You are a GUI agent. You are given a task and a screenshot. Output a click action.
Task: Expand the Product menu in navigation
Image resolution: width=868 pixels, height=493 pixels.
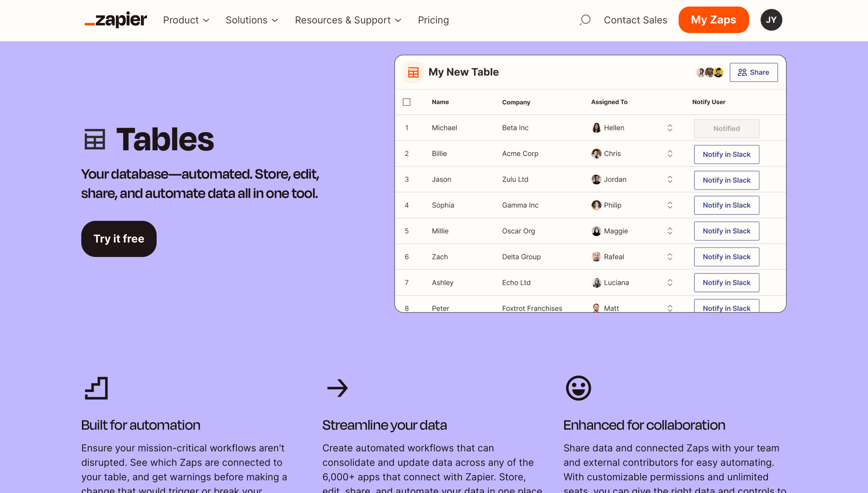pyautogui.click(x=186, y=20)
